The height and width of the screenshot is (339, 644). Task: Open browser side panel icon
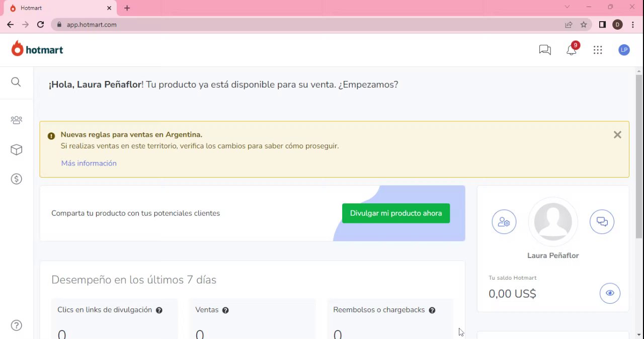click(602, 24)
